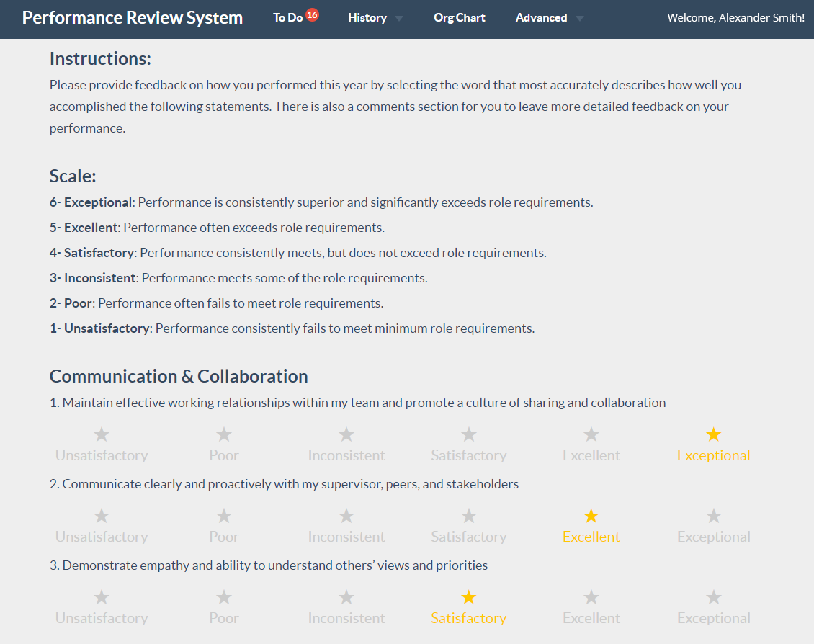The width and height of the screenshot is (814, 644).
Task: Click the Inconsistent star for question 2
Action: pos(346,515)
